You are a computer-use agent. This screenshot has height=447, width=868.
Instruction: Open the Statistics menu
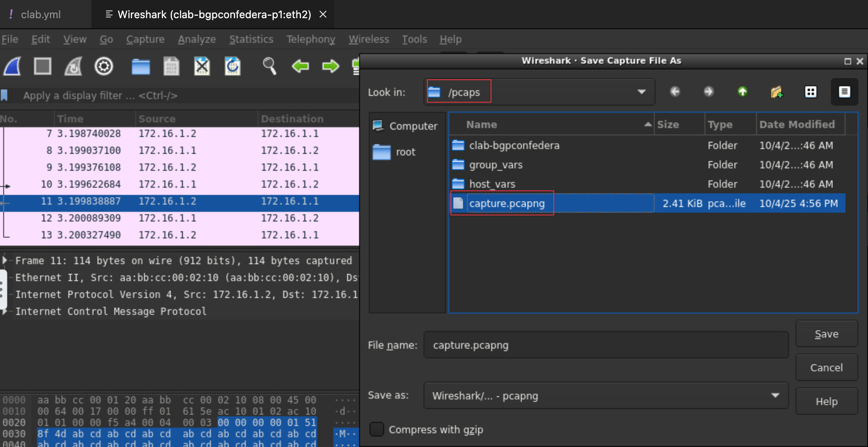pyautogui.click(x=251, y=39)
